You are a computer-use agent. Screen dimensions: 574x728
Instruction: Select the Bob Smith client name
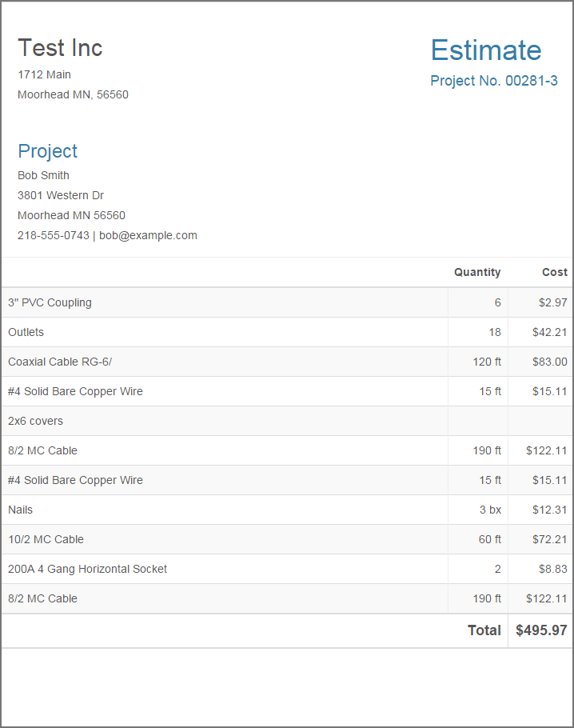(x=43, y=175)
